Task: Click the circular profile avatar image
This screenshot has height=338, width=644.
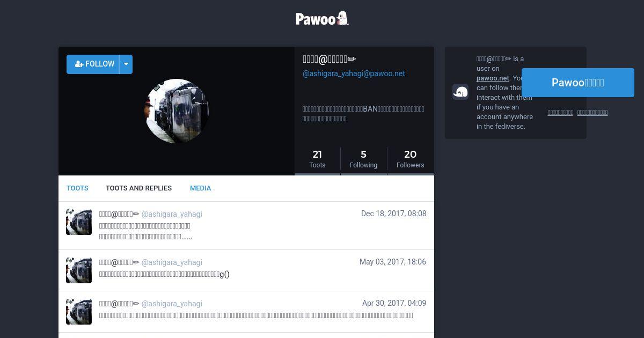Action: [177, 111]
